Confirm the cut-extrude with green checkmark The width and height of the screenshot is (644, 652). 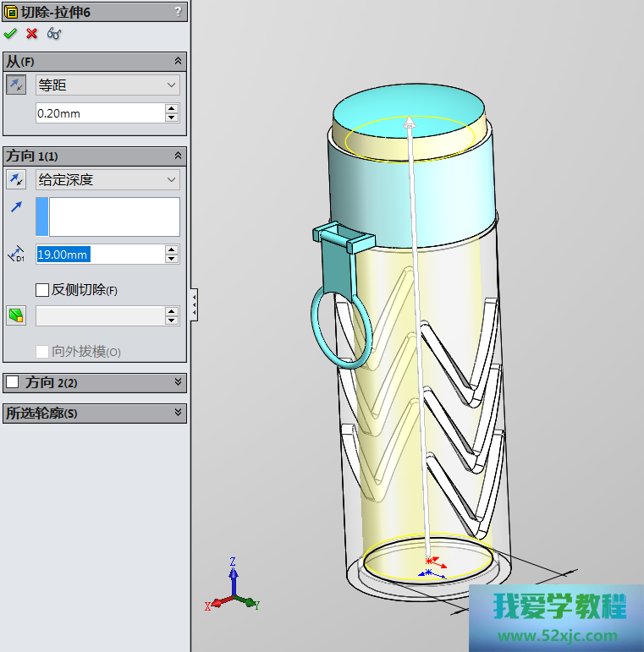coord(10,33)
